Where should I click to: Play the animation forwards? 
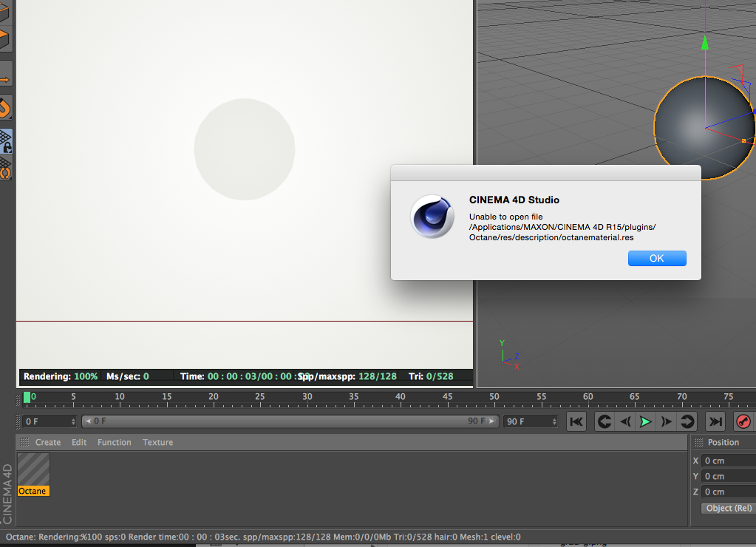[x=646, y=421]
